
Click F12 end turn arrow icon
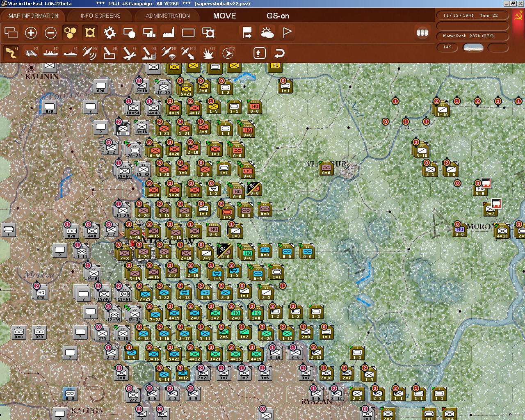pyautogui.click(x=228, y=53)
